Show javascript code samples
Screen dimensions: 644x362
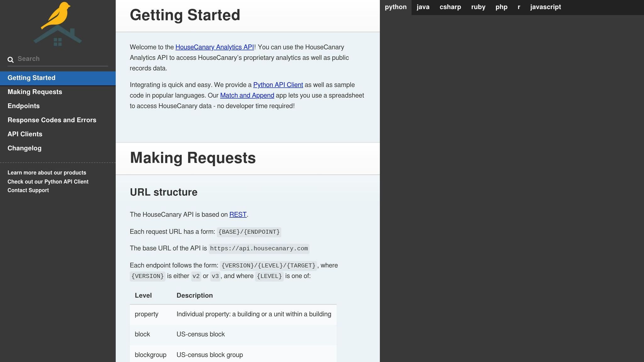(546, 7)
